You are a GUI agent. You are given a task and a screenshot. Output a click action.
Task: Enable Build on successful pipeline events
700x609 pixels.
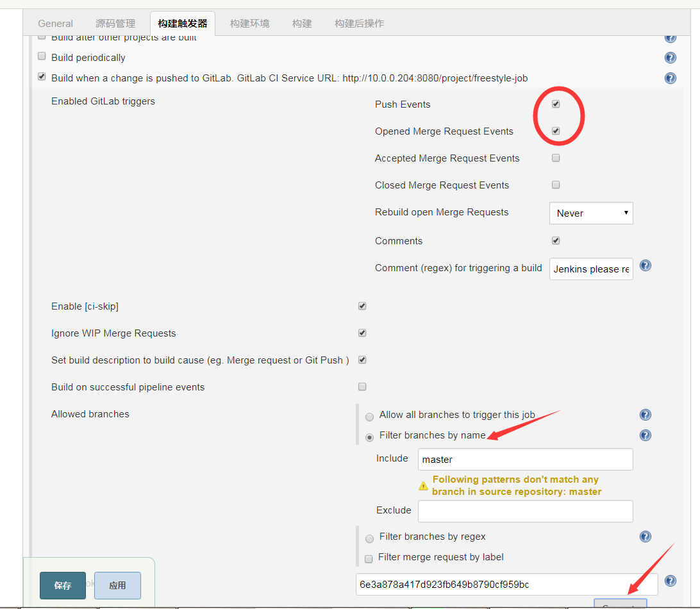362,387
